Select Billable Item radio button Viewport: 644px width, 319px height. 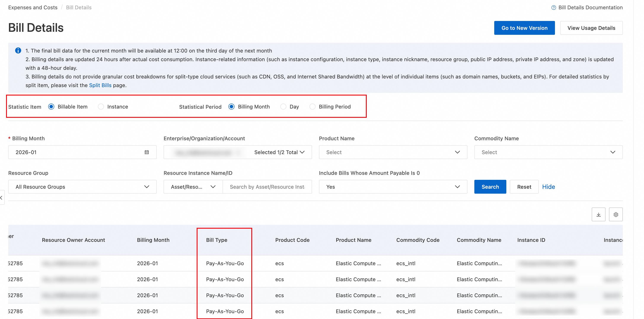pos(51,107)
